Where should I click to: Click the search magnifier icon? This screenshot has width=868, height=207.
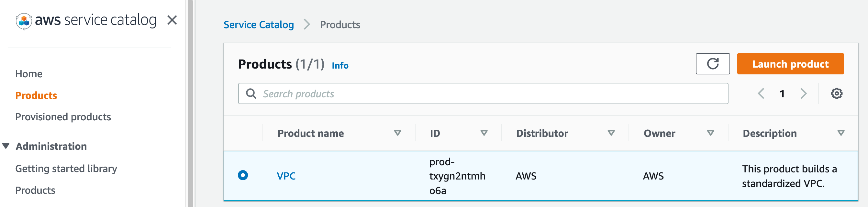251,93
